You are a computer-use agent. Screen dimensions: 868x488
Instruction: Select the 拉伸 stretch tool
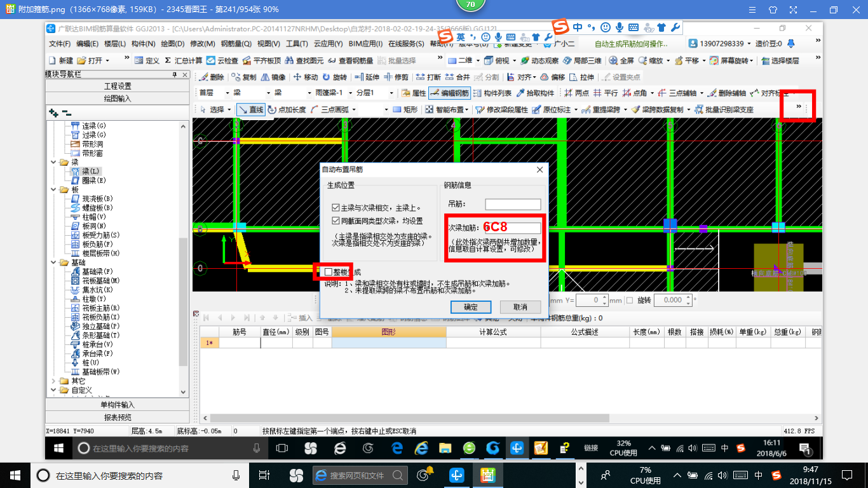click(x=582, y=77)
